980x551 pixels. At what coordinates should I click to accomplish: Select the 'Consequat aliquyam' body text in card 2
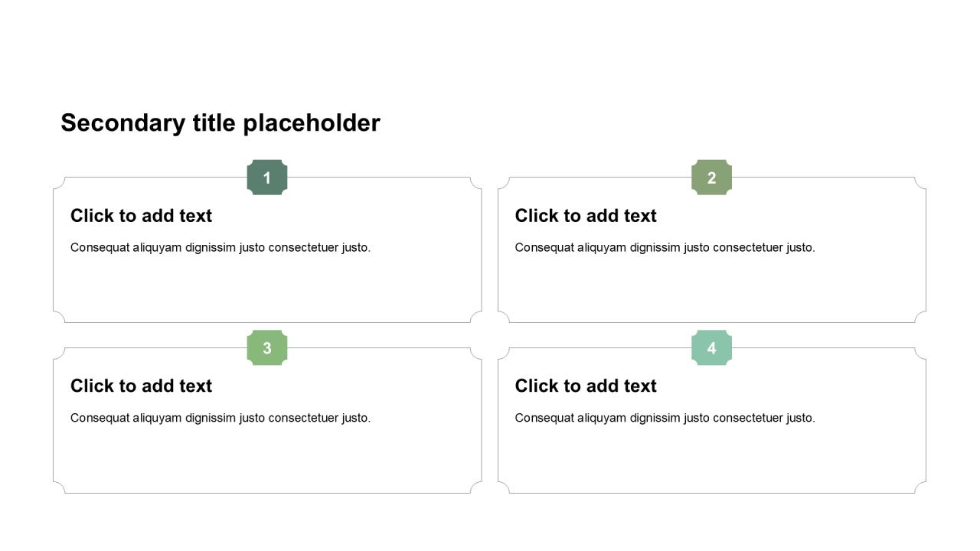[x=665, y=247]
